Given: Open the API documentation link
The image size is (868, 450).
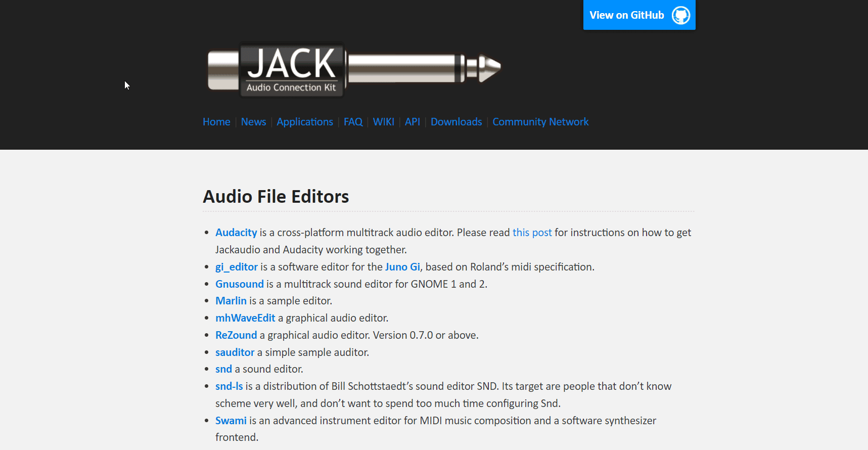Looking at the screenshot, I should (x=413, y=122).
